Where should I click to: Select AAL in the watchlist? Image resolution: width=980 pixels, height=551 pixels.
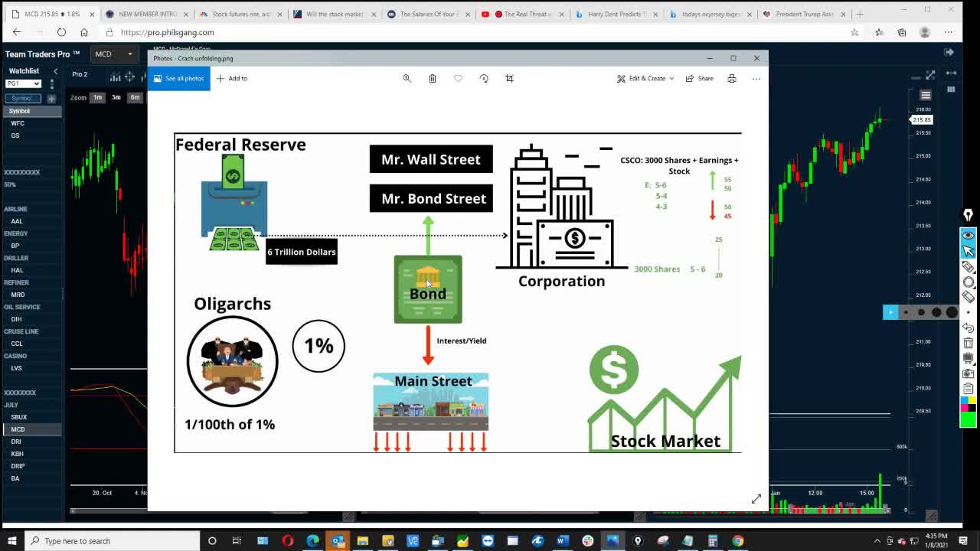[31, 221]
